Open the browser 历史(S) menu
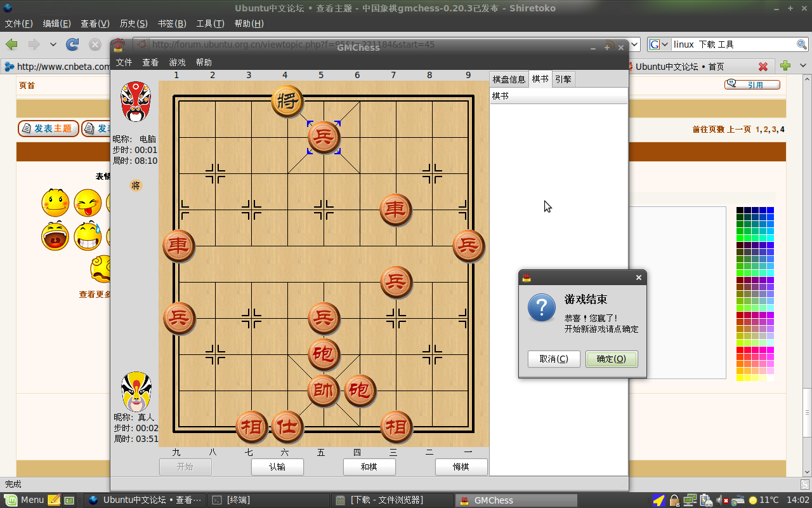Viewport: 812px width, 508px height. click(x=133, y=23)
